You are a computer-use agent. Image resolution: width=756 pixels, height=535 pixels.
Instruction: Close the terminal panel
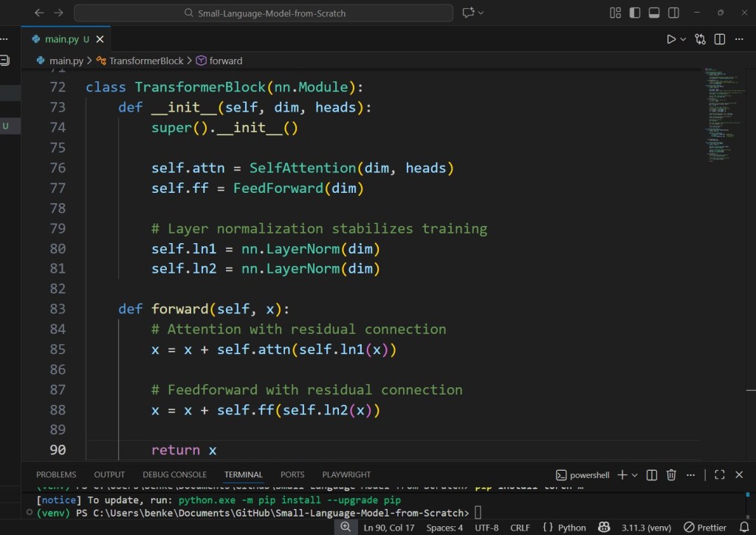pos(739,474)
